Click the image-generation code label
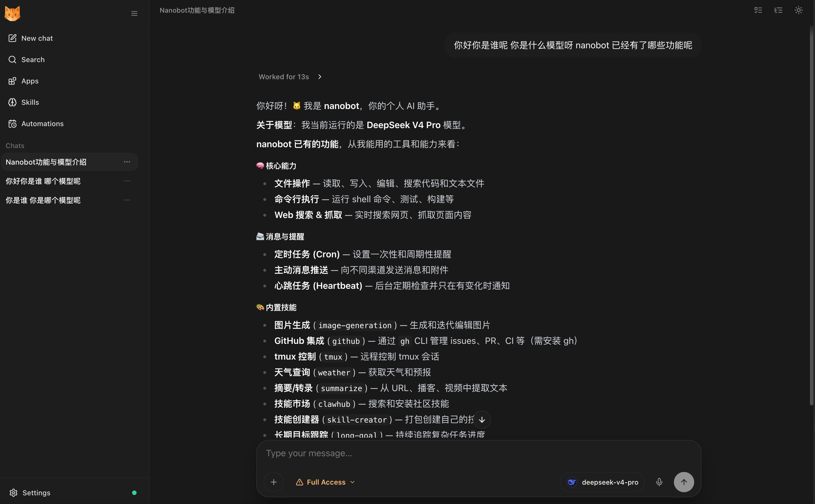Image resolution: width=815 pixels, height=504 pixels. coord(355,325)
